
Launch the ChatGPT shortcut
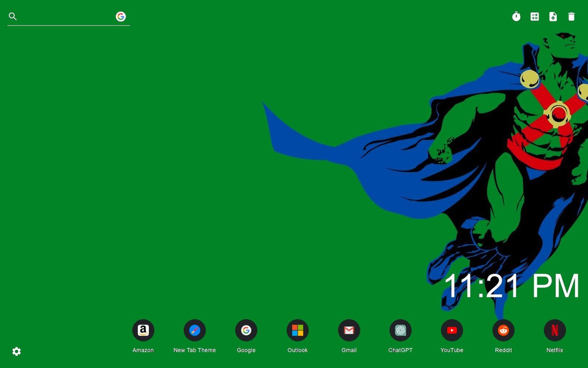point(401,330)
